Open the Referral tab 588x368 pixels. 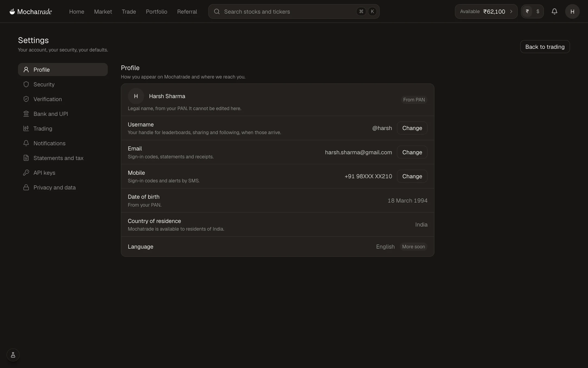pos(187,11)
